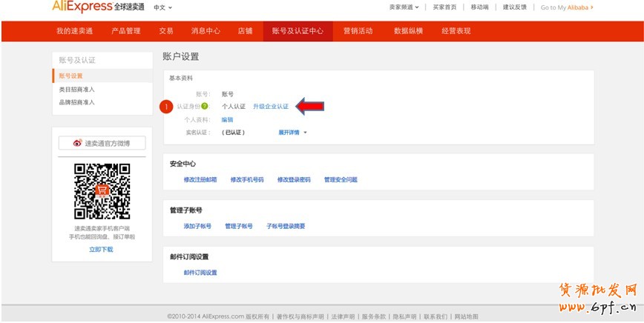644x323 pixels.
Task: Open the 邮件订阅设置 link
Action: (200, 273)
